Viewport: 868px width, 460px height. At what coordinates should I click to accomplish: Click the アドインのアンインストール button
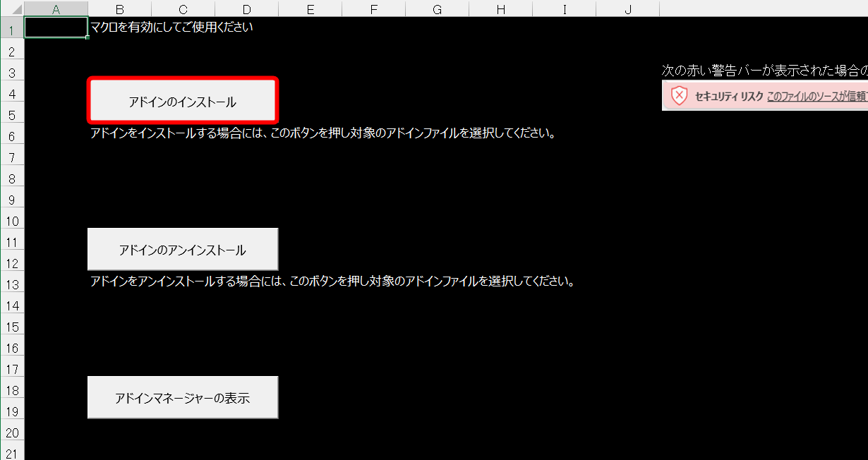(x=183, y=250)
